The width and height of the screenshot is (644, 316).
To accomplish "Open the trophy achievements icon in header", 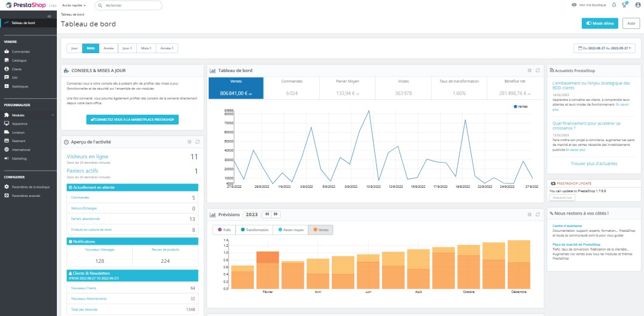I will click(625, 5).
